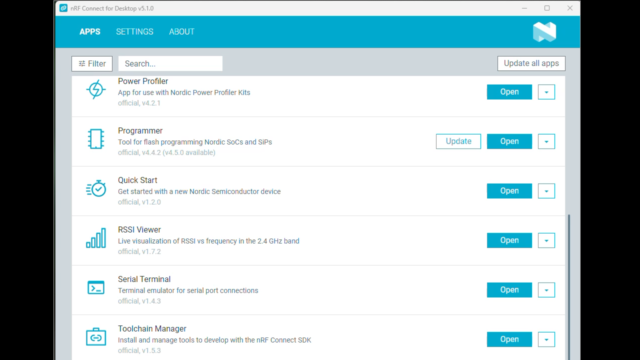Open the Filter options
The height and width of the screenshot is (360, 640).
click(92, 64)
